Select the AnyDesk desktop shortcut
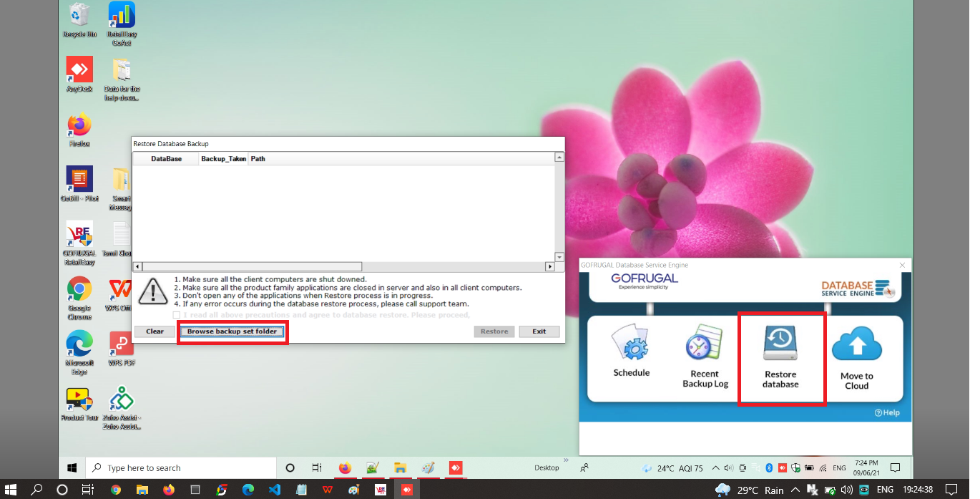The height and width of the screenshot is (499, 980). (79, 75)
